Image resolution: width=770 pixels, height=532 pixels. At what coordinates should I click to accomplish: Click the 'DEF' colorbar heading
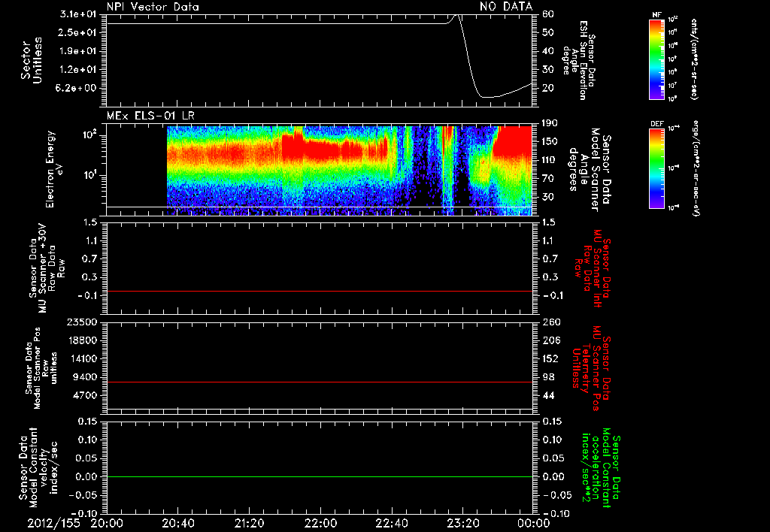657,124
